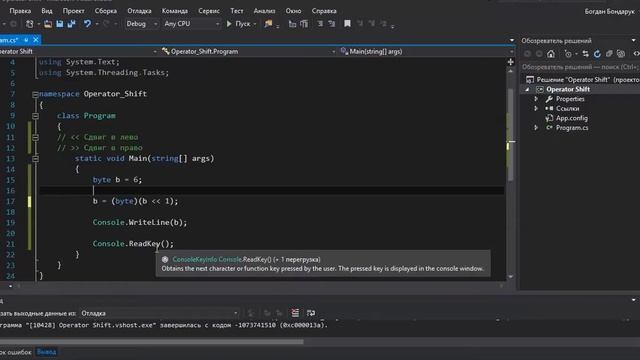Open the Тест menu

click(x=237, y=11)
